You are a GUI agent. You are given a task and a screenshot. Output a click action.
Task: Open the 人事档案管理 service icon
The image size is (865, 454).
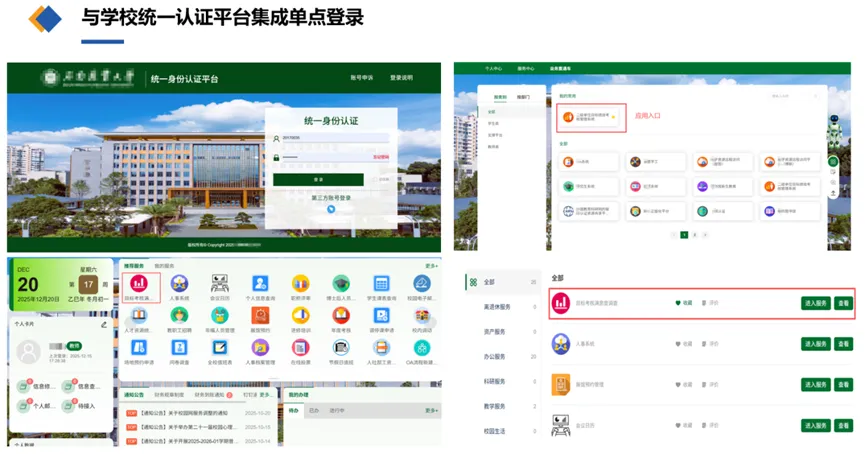(x=260, y=348)
